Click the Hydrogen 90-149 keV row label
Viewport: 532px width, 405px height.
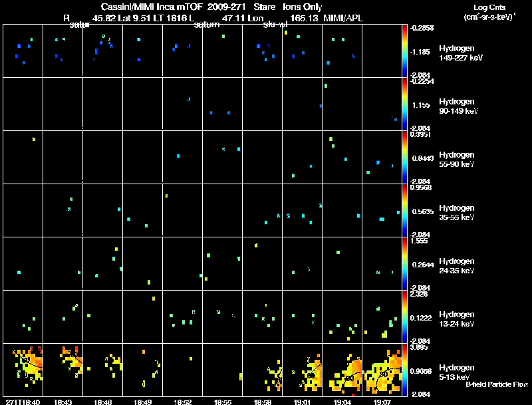tap(458, 106)
